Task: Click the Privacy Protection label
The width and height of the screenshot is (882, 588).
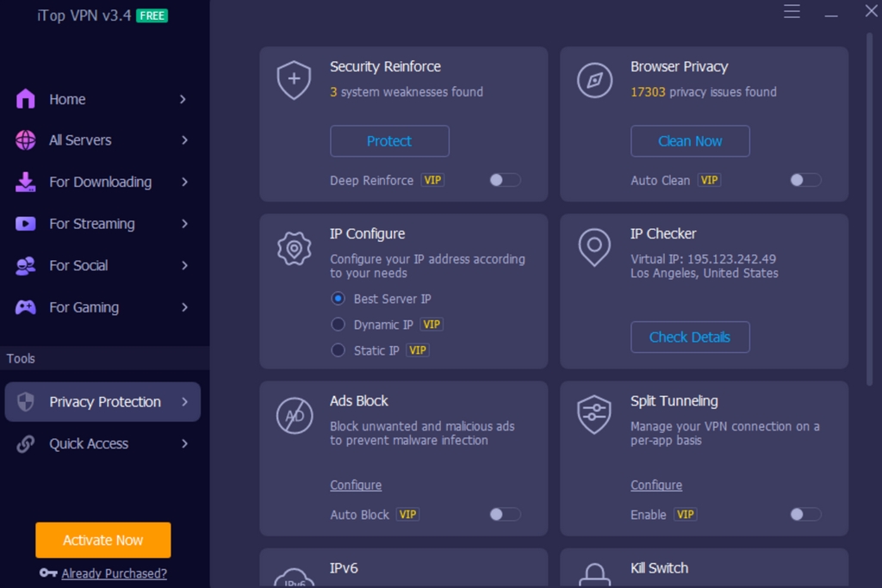Action: click(x=105, y=402)
